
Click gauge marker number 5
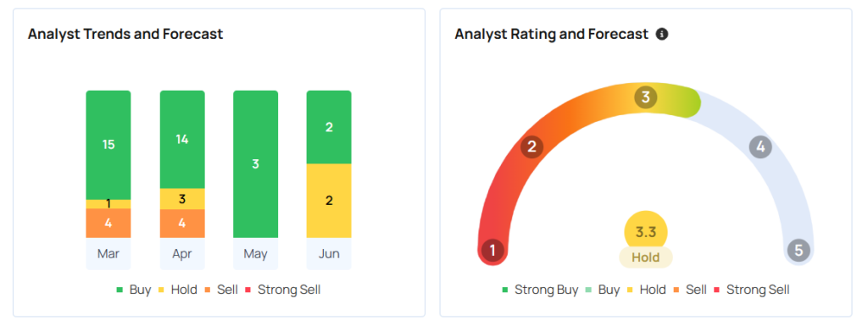798,251
